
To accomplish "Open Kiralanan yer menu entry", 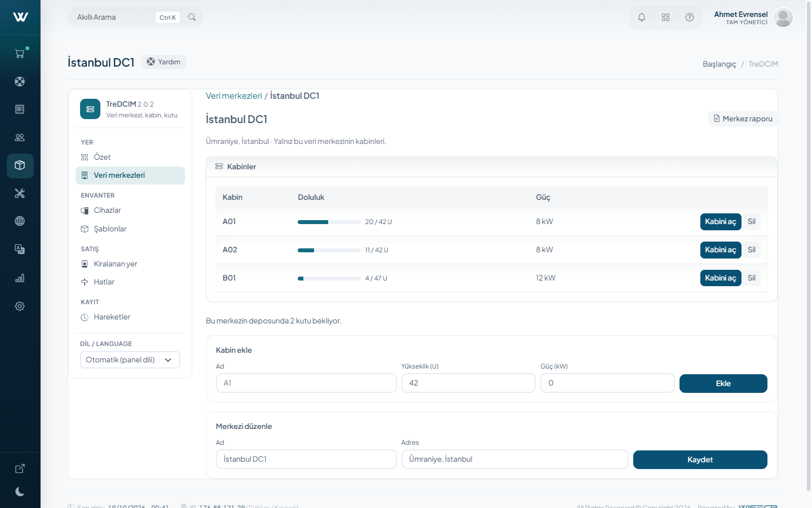I will coord(130,264).
